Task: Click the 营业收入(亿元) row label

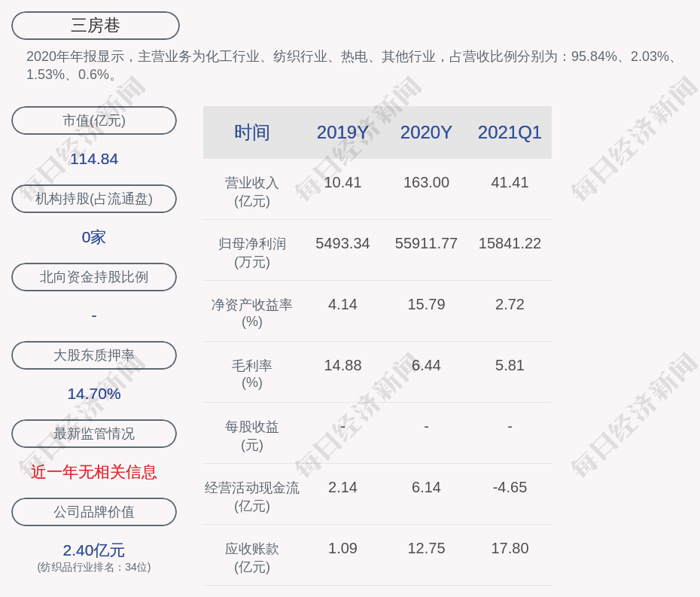Action: [x=252, y=192]
